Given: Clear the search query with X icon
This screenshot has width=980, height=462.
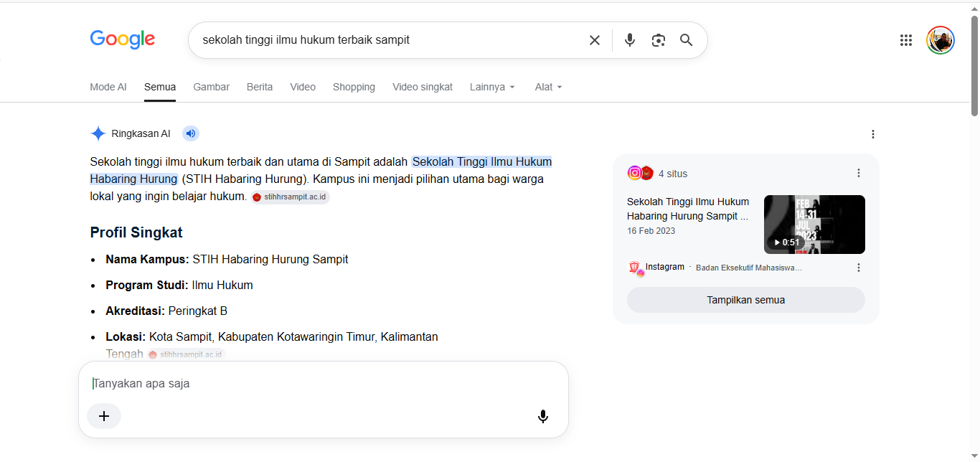Looking at the screenshot, I should tap(595, 40).
